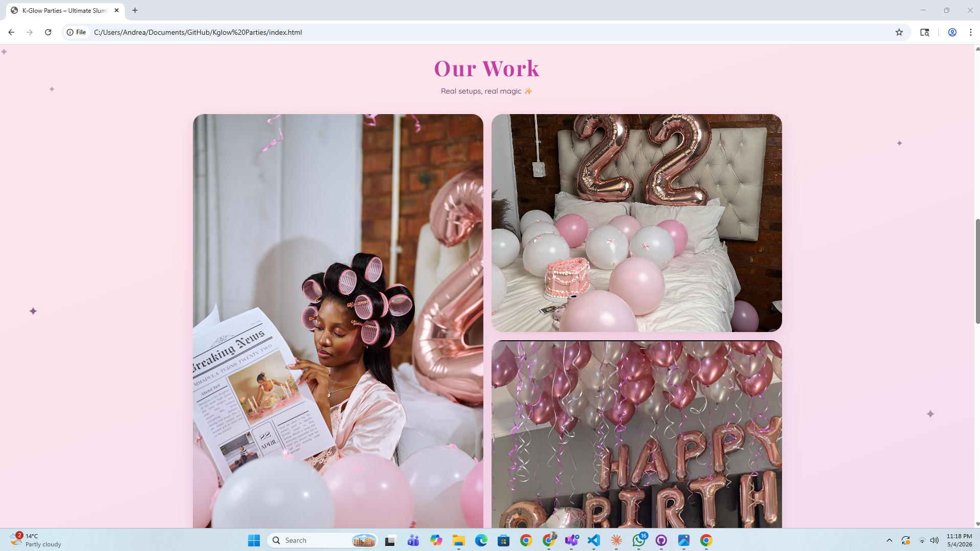Open the Happy Birthday balloons photo
The image size is (980, 551).
tap(637, 434)
